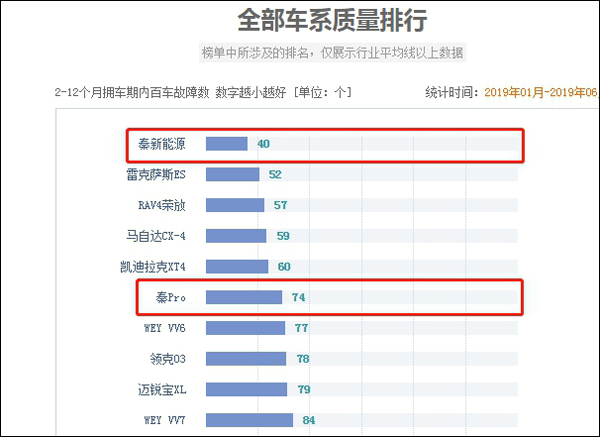Image resolution: width=600 pixels, height=437 pixels.
Task: Click the 秦新能源 bar
Action: 227,144
